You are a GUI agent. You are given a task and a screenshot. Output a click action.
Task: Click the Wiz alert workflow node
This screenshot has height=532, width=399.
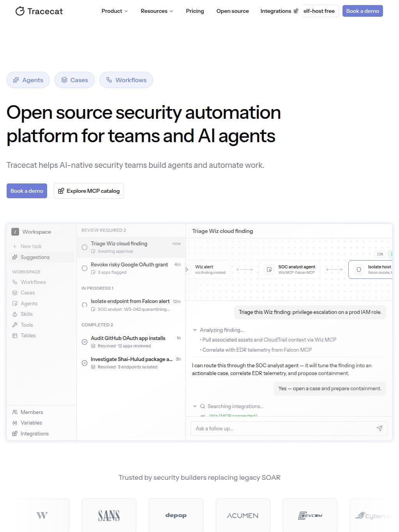(x=208, y=270)
